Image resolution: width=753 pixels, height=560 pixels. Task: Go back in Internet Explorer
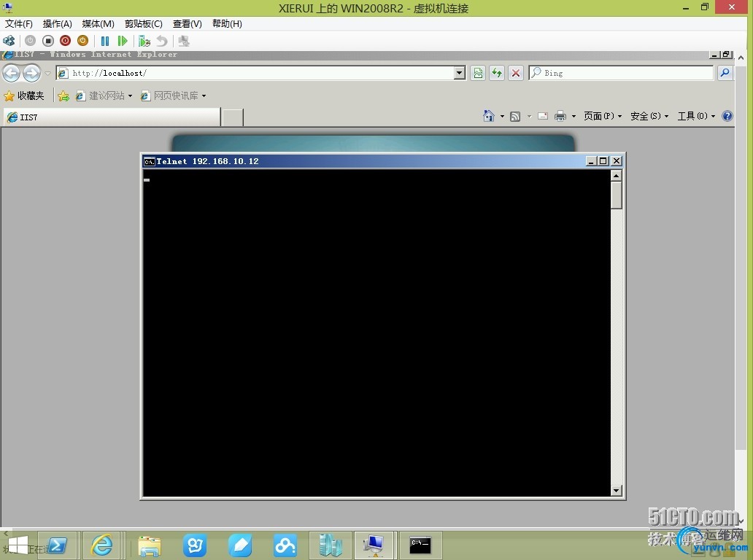click(12, 74)
